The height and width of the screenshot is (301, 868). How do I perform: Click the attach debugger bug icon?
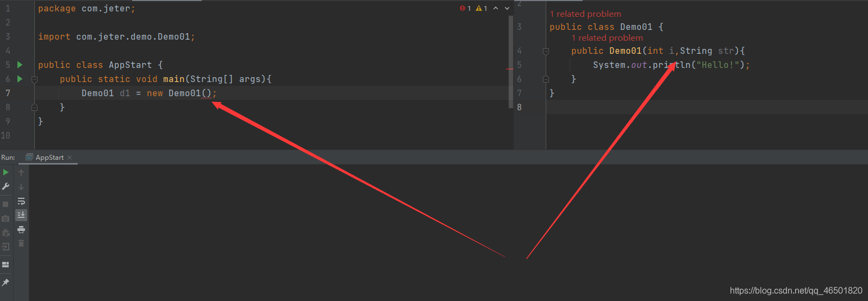(5, 233)
